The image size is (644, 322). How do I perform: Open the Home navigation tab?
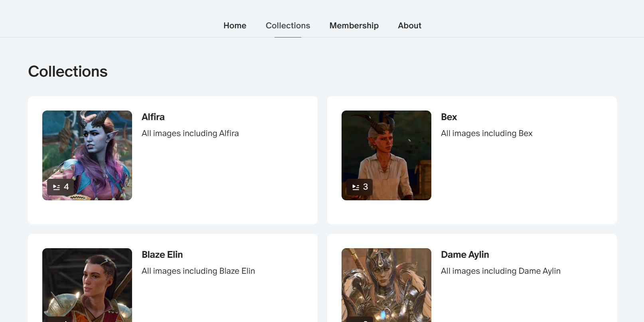(x=235, y=26)
